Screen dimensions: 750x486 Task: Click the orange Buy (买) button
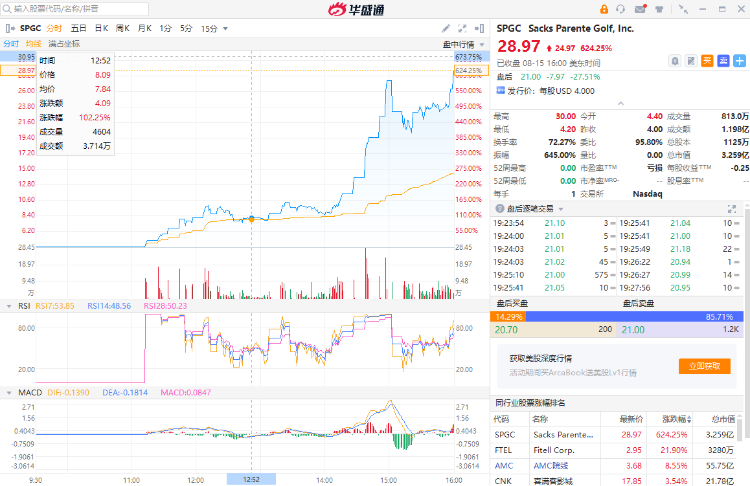[707, 61]
